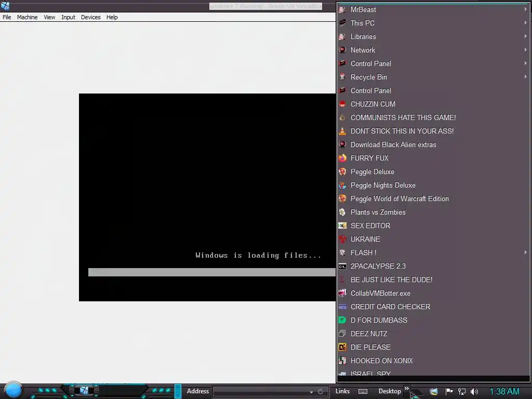This screenshot has width=532, height=399.
Task: Open the VirtualBox Help menu
Action: point(112,17)
